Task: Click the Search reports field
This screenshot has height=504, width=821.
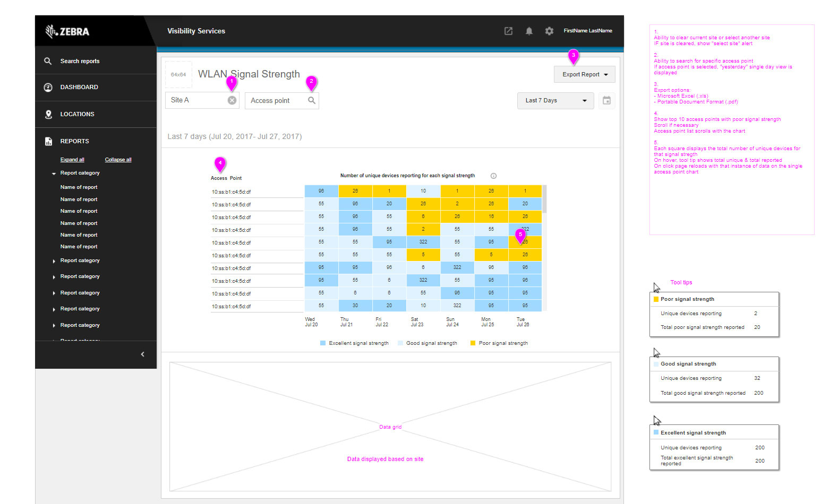Action: pos(80,61)
